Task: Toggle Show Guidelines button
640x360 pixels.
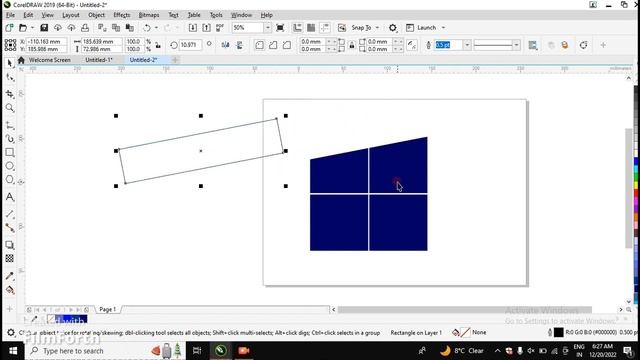Action: click(325, 28)
